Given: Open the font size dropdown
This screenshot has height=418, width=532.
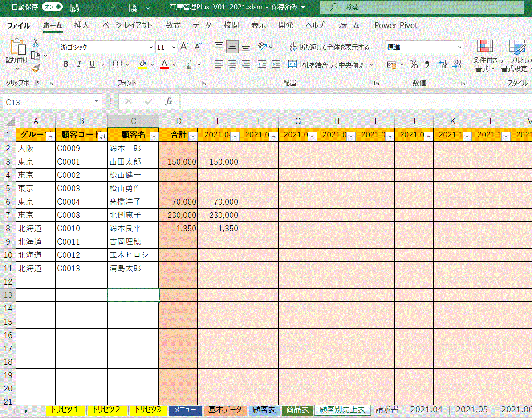Looking at the screenshot, I should coord(174,47).
